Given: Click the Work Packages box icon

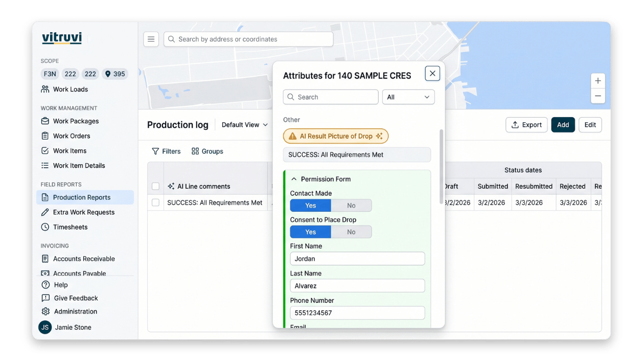Looking at the screenshot, I should pyautogui.click(x=45, y=121).
